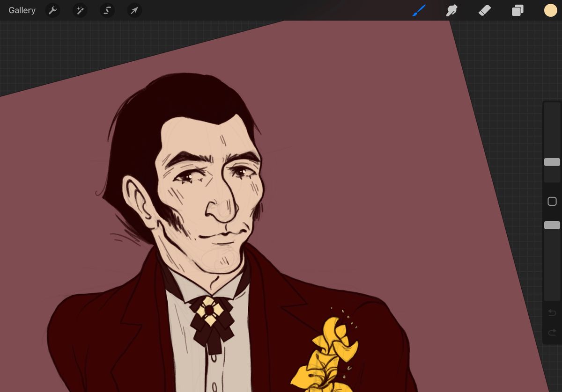The image size is (562, 392).
Task: Select the Brush tool
Action: pyautogui.click(x=419, y=10)
